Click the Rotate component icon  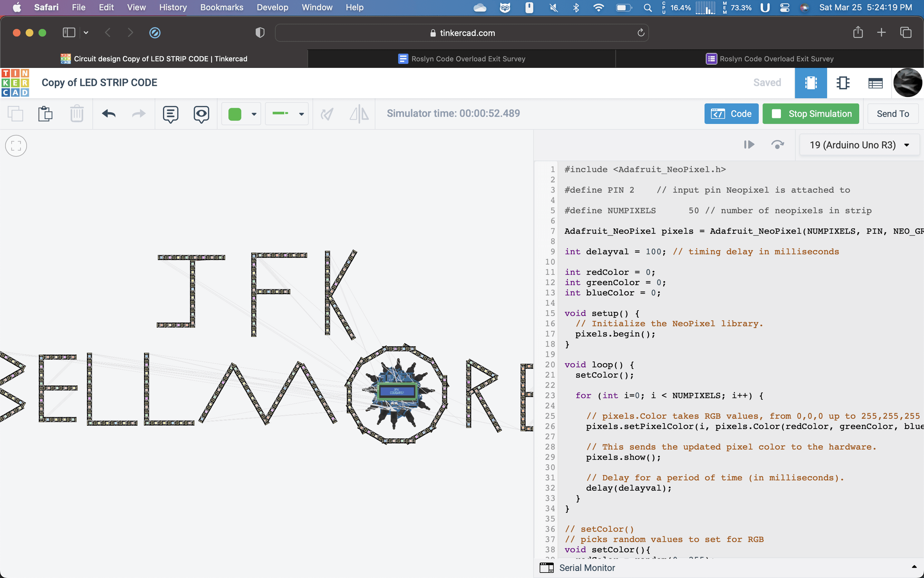(x=327, y=114)
